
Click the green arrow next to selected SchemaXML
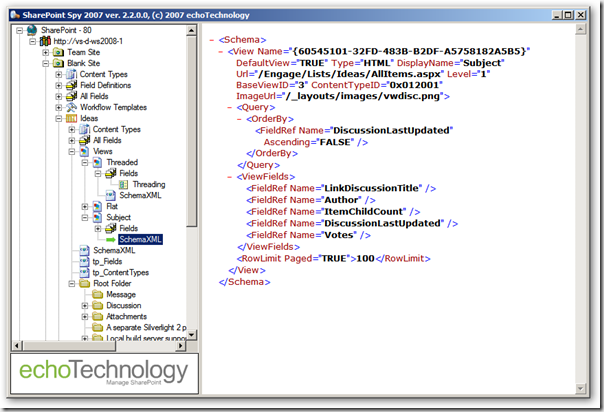coord(111,239)
